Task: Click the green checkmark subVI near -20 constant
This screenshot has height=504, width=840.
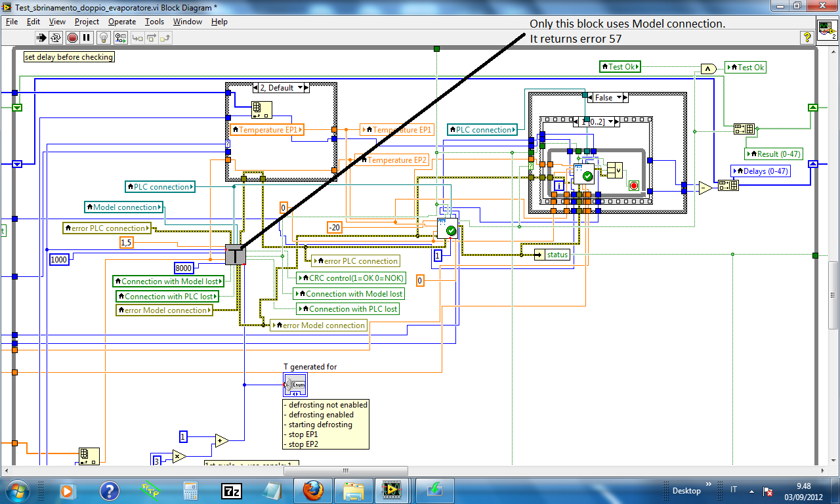Action: 448,227
